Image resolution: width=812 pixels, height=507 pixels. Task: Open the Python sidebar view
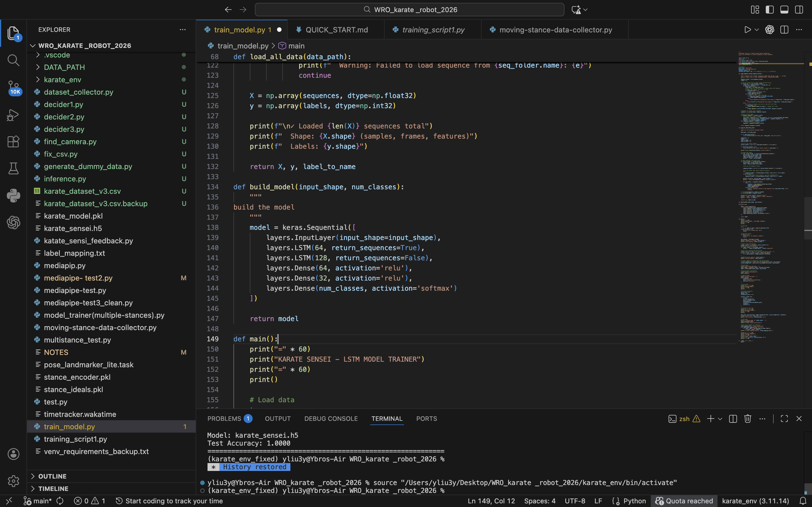[x=14, y=195]
